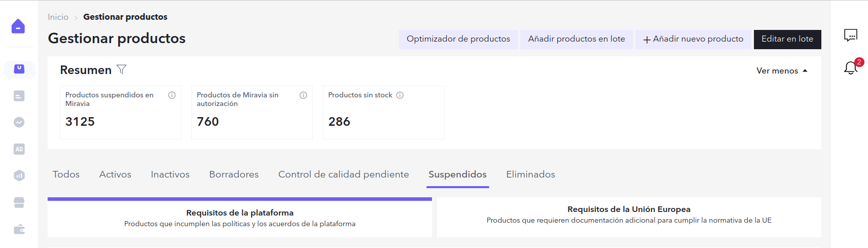Click the Editar en lote button
The width and height of the screenshot is (868, 248).
pyautogui.click(x=787, y=39)
